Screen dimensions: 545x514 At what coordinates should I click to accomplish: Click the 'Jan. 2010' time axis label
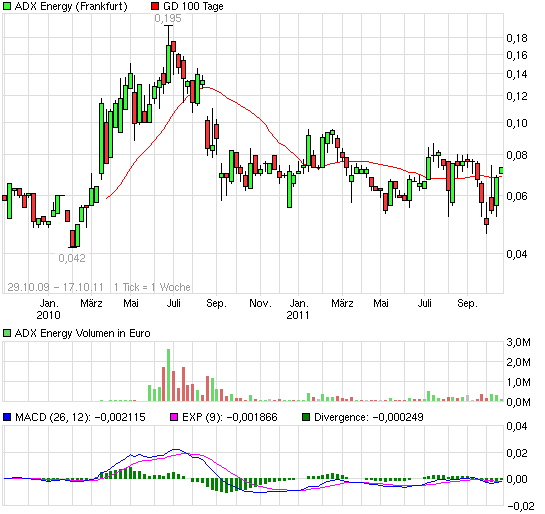pyautogui.click(x=48, y=309)
